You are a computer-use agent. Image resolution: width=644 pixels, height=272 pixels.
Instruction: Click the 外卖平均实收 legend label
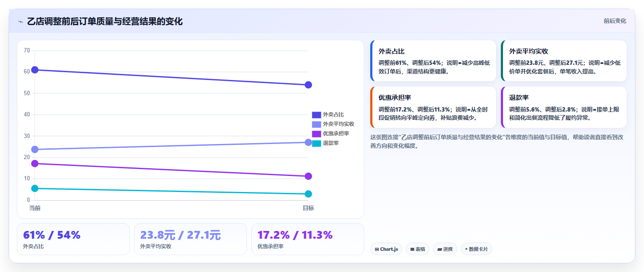point(339,124)
